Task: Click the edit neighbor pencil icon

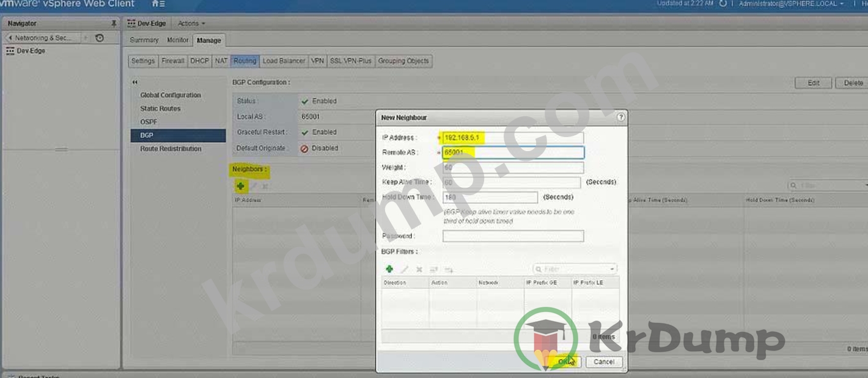Action: [254, 186]
